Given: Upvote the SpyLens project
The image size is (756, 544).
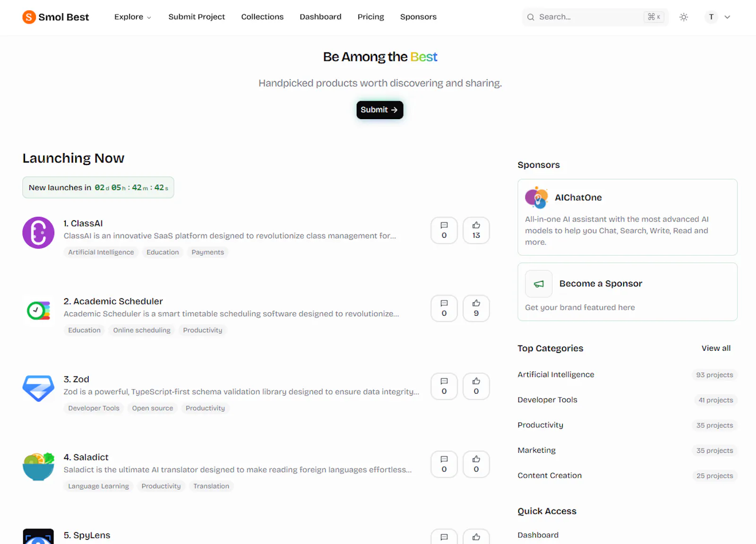Looking at the screenshot, I should (476, 537).
